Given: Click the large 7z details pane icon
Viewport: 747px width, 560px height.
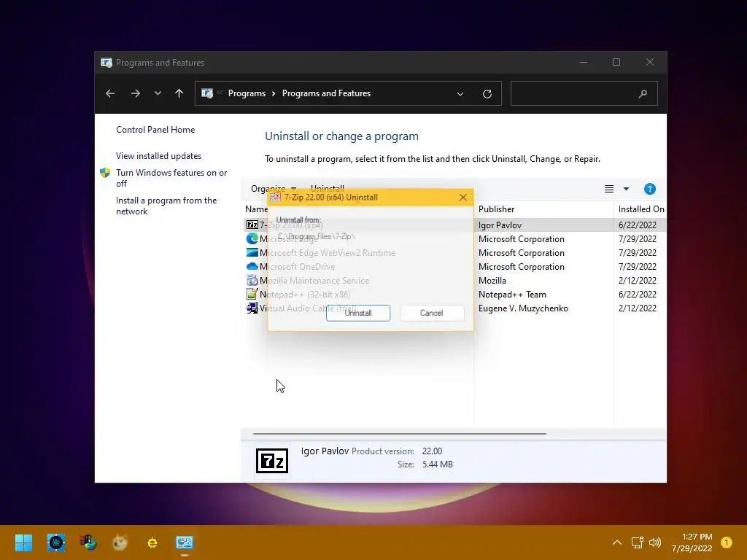Looking at the screenshot, I should [x=272, y=461].
